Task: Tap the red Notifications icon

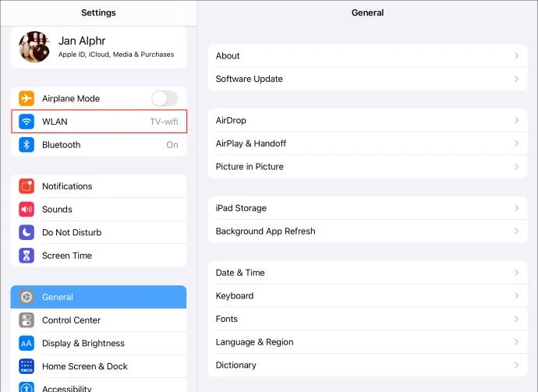Action: pos(27,186)
